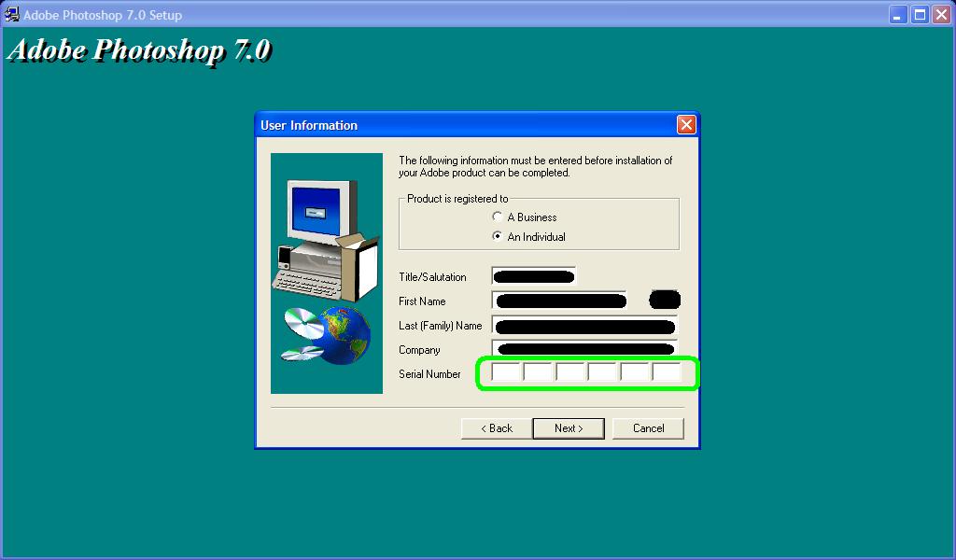Click the Last (Family) Name input field
This screenshot has width=956, height=560.
(584, 326)
